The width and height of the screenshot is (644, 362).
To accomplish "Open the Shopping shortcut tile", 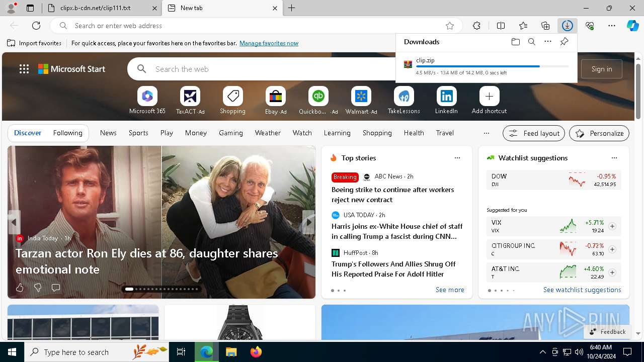I will pyautogui.click(x=232, y=101).
